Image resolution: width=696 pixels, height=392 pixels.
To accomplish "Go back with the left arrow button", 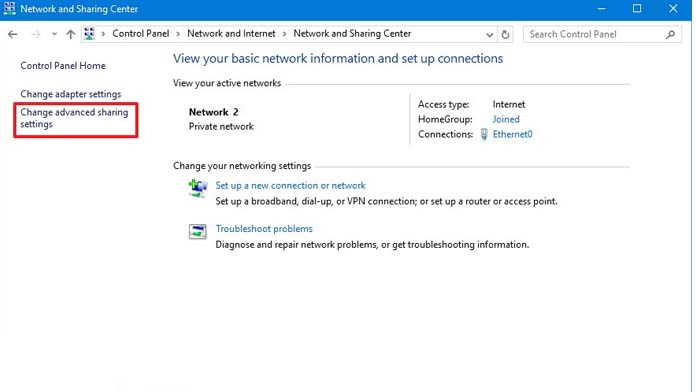I will (x=12, y=34).
